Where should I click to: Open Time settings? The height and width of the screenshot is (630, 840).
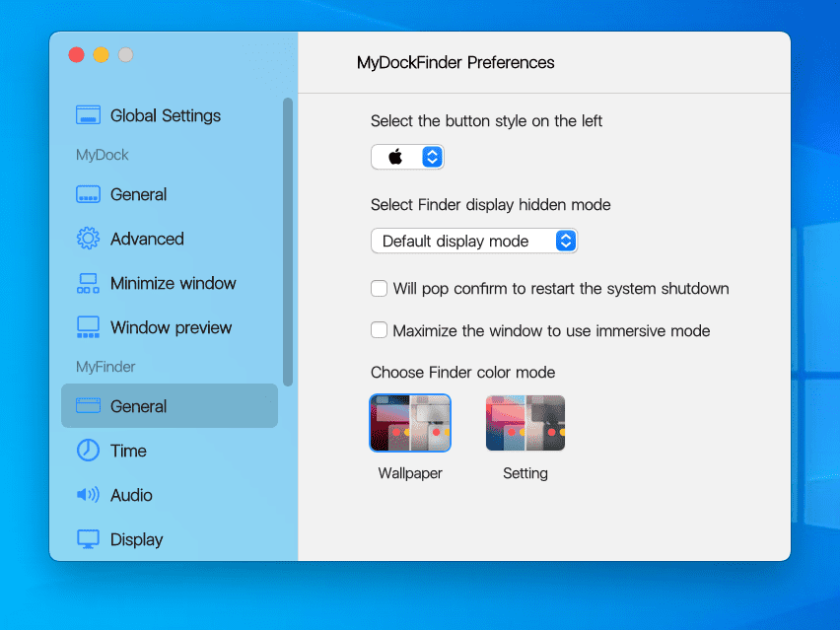tap(170, 450)
